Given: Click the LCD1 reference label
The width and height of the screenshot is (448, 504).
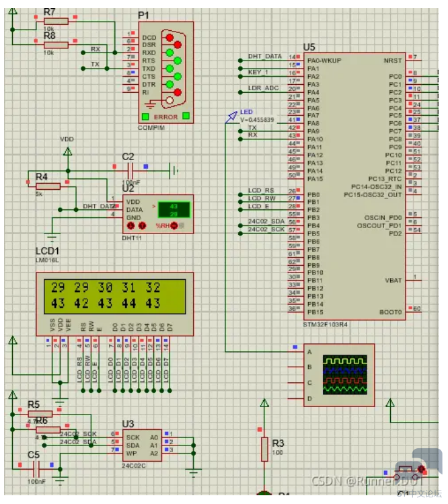Looking at the screenshot, I should coord(47,251).
